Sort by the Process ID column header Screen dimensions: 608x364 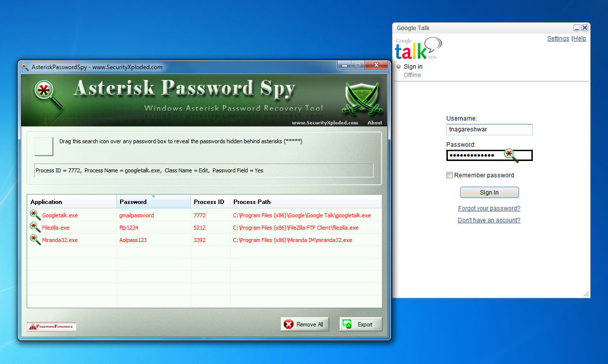point(211,202)
